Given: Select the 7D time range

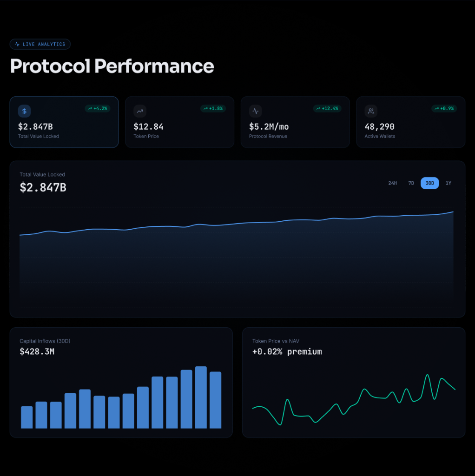Looking at the screenshot, I should point(411,183).
